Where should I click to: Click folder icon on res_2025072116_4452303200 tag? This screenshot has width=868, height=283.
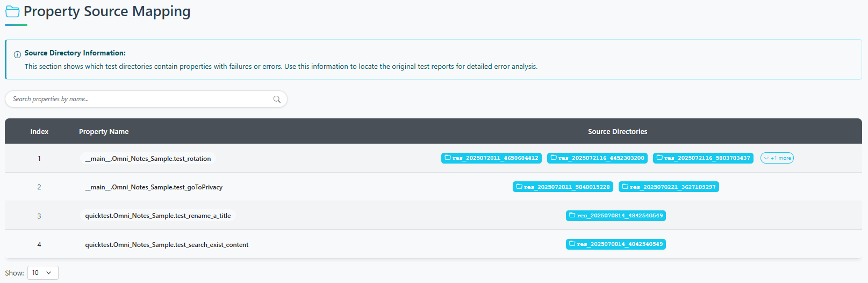click(x=553, y=158)
